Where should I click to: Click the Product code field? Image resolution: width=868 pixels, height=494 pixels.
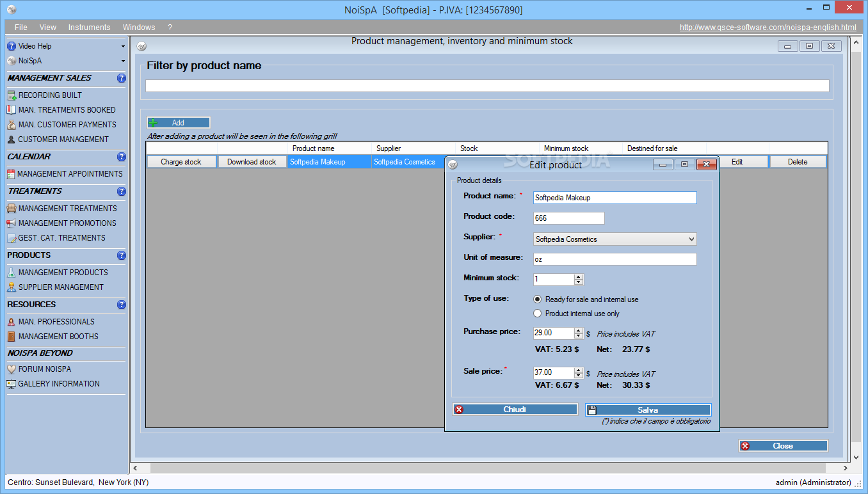click(568, 218)
